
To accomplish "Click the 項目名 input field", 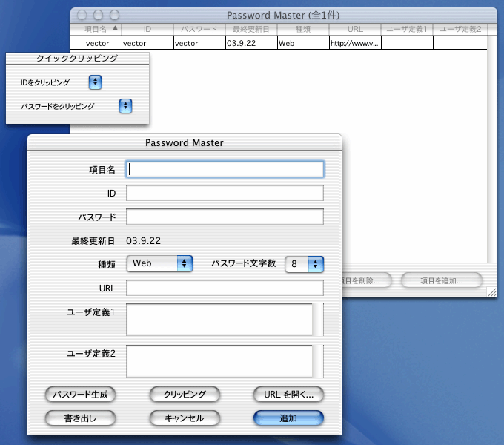I will click(x=225, y=169).
